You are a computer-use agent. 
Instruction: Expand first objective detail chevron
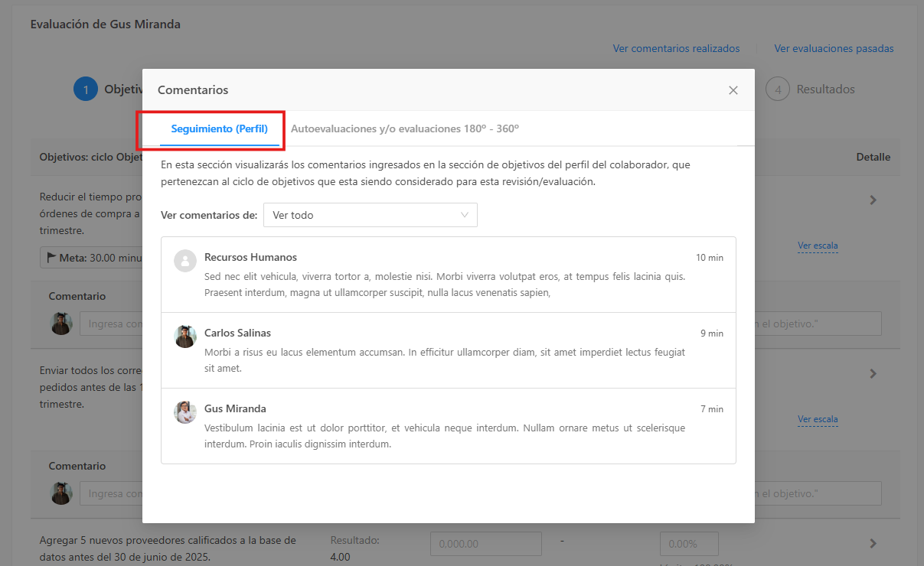[873, 200]
